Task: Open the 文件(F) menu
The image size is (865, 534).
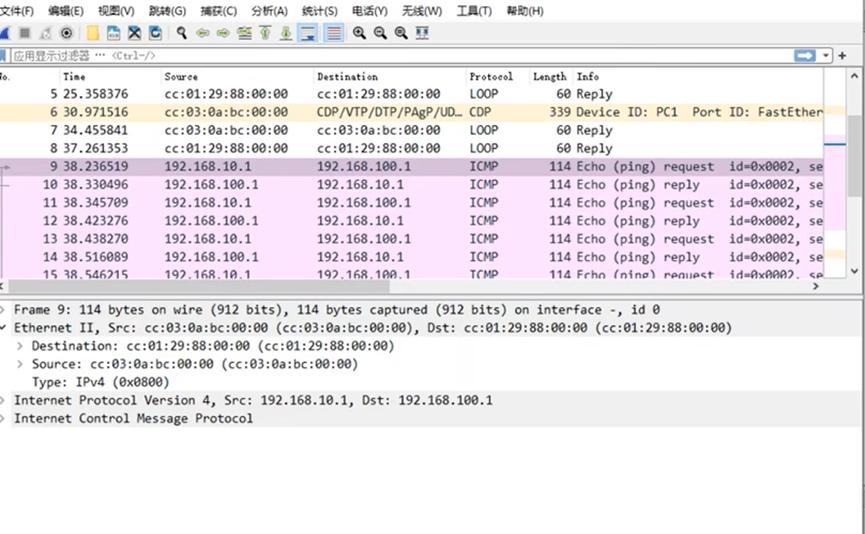Action: [x=16, y=11]
